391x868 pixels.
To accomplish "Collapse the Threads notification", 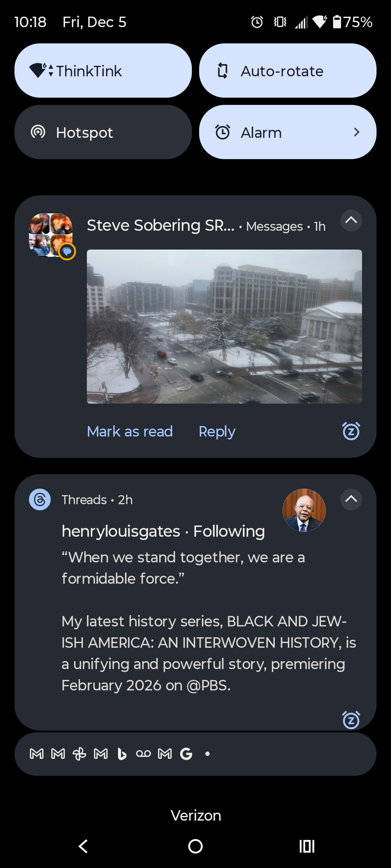I will click(x=351, y=499).
